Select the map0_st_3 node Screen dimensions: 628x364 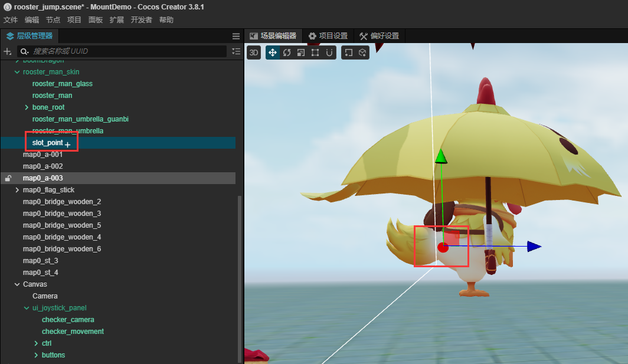click(x=41, y=261)
